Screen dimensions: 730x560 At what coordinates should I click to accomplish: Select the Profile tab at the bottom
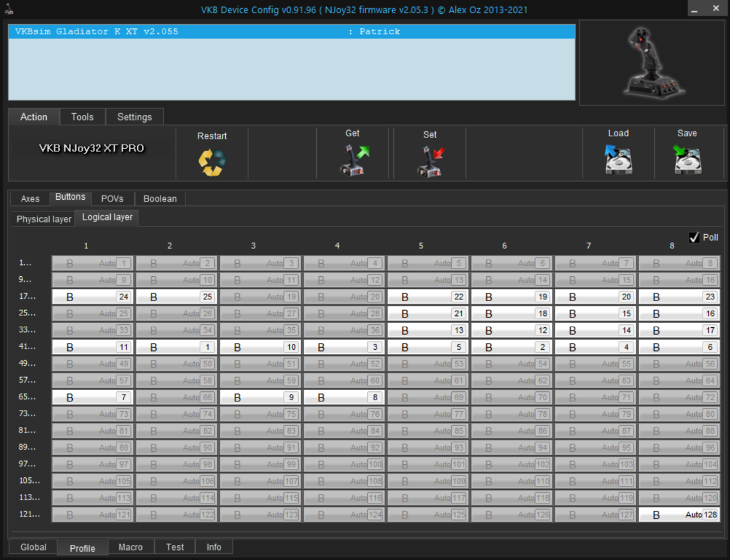(x=82, y=548)
